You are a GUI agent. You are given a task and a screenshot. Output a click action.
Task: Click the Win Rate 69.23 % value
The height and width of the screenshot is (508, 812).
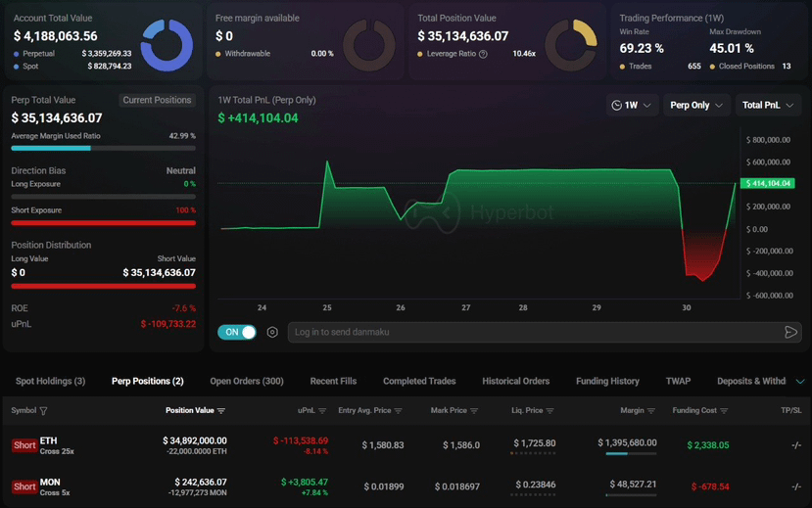pyautogui.click(x=642, y=49)
